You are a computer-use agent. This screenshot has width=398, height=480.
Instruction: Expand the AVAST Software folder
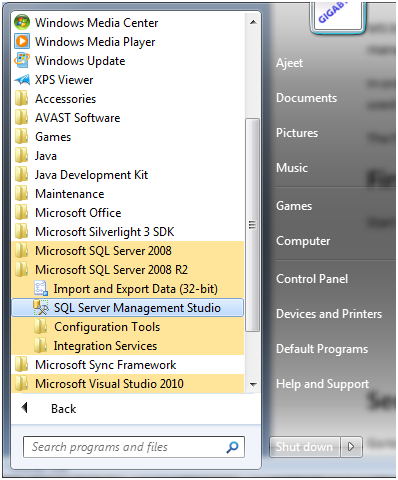(128, 118)
